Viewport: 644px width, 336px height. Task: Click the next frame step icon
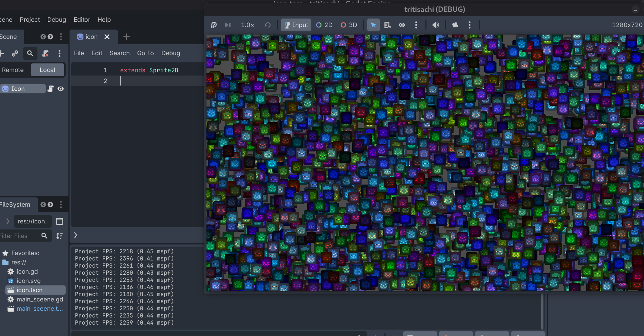(228, 25)
